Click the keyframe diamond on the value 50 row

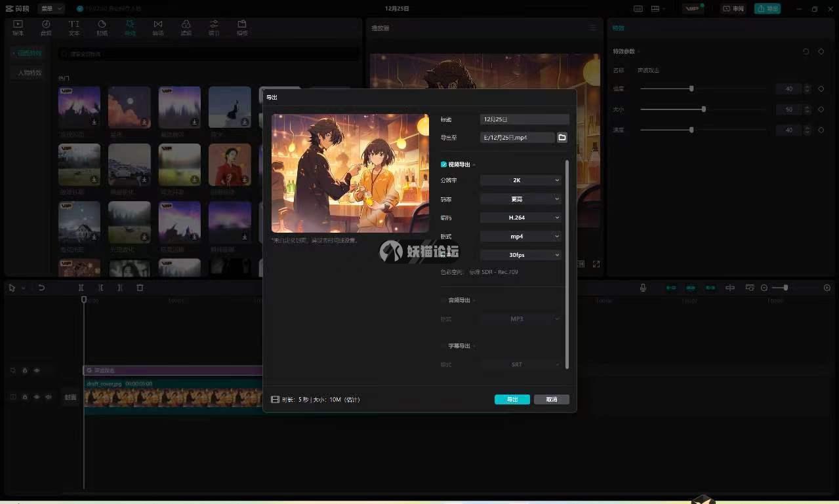click(821, 109)
